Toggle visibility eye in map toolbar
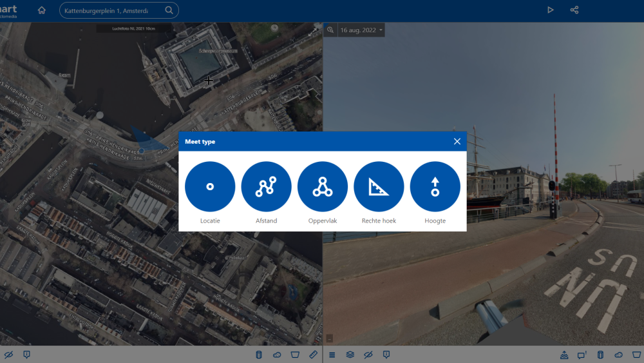Screen dimensions: 644x363 [x=9, y=355]
